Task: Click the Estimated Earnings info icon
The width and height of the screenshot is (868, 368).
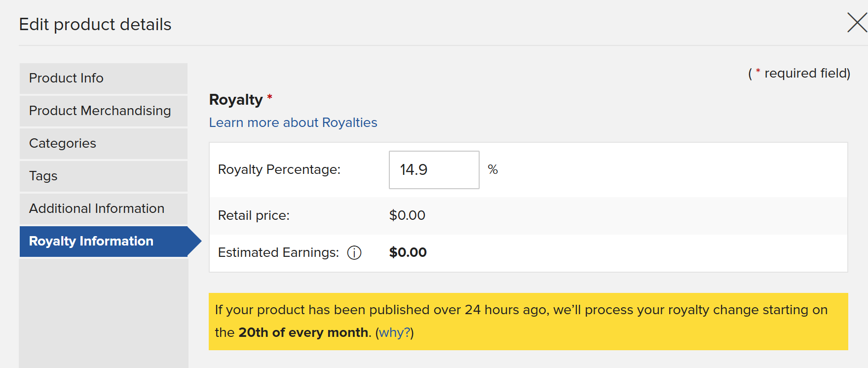Action: 354,253
